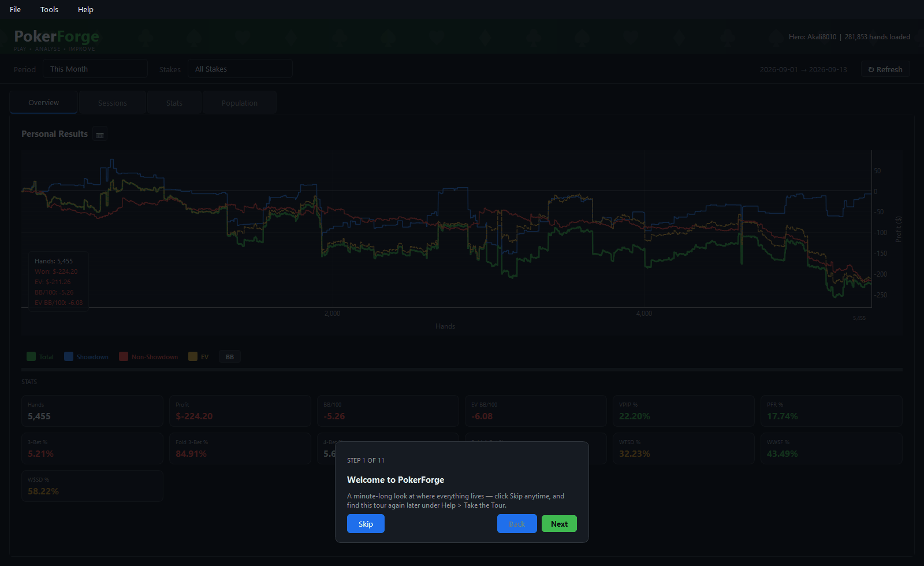This screenshot has width=924, height=566.
Task: Click the 3-Bet % stat card showing 5.21%
Action: (92, 448)
